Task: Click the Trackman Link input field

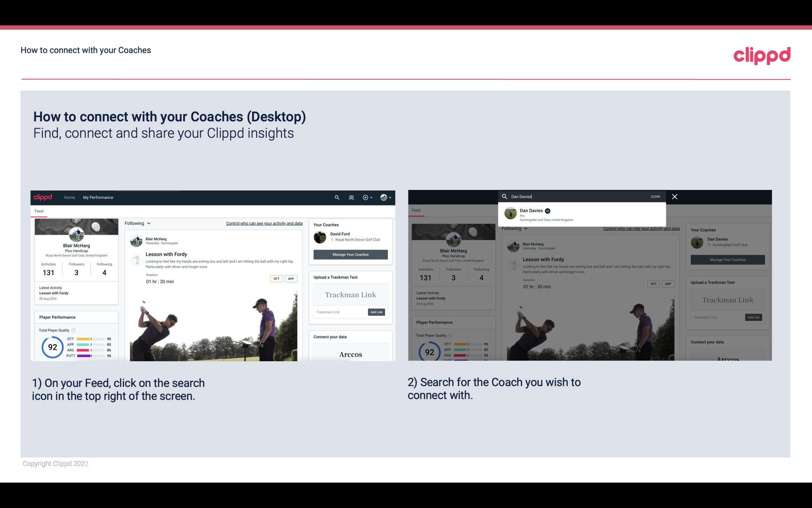Action: click(339, 312)
